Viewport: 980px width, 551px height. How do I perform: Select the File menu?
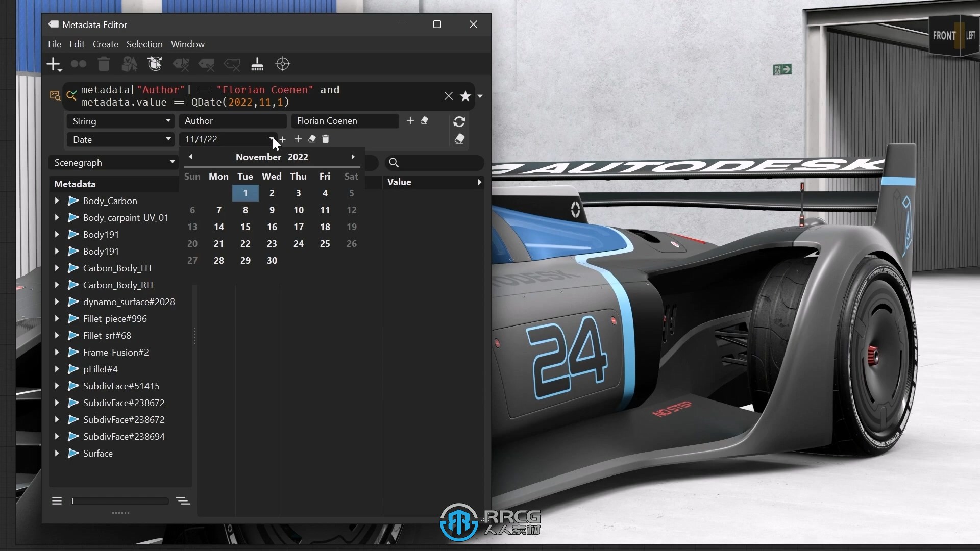pyautogui.click(x=55, y=44)
